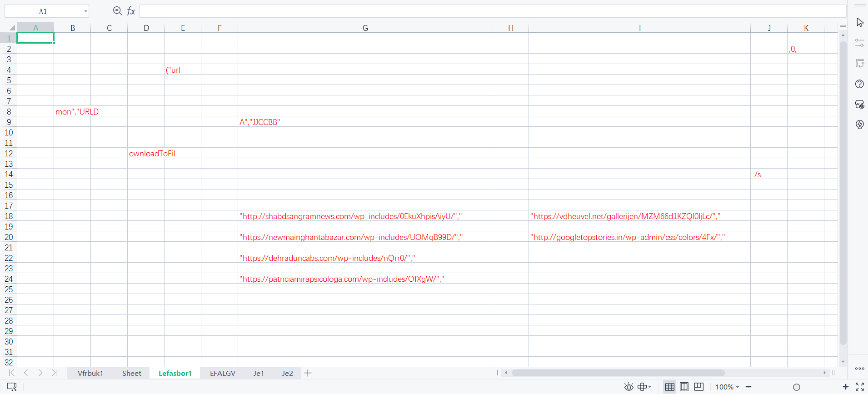Toggle eye protection mode icon
The image size is (868, 394).
click(x=629, y=387)
